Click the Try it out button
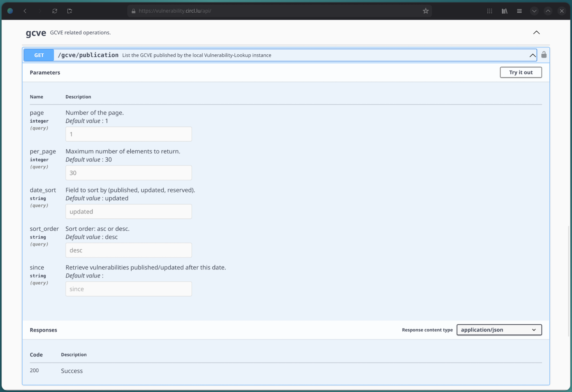The height and width of the screenshot is (392, 572). click(x=521, y=72)
